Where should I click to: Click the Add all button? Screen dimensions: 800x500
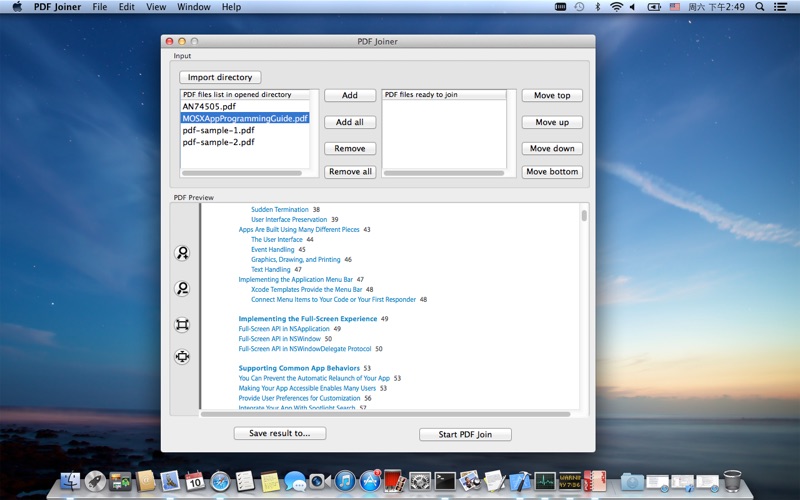pos(349,122)
